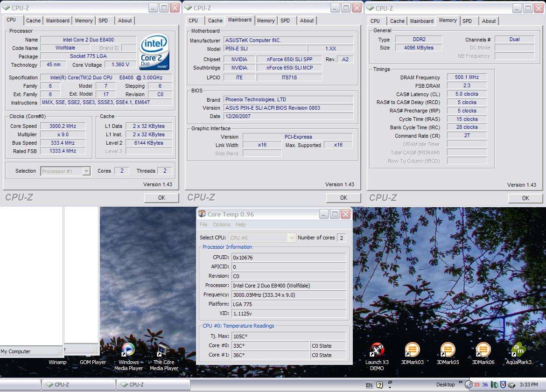Click the Desktop toolbar label
546x392 pixels.
[x=445, y=385]
